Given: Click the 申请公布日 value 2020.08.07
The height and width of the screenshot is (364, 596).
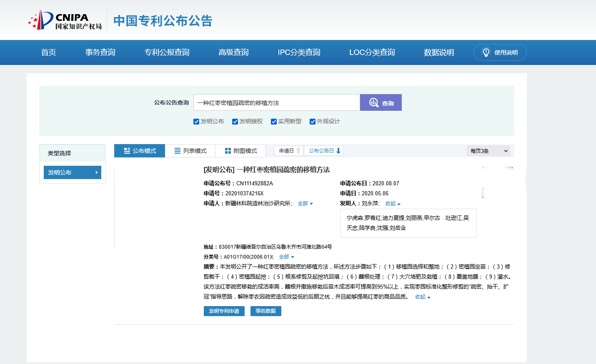Looking at the screenshot, I should coord(386,184).
